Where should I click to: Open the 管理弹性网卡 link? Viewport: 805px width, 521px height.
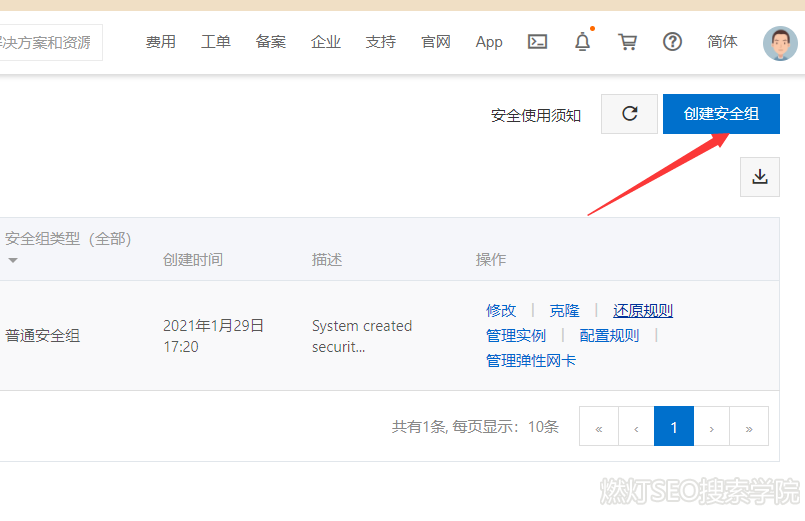coord(530,360)
